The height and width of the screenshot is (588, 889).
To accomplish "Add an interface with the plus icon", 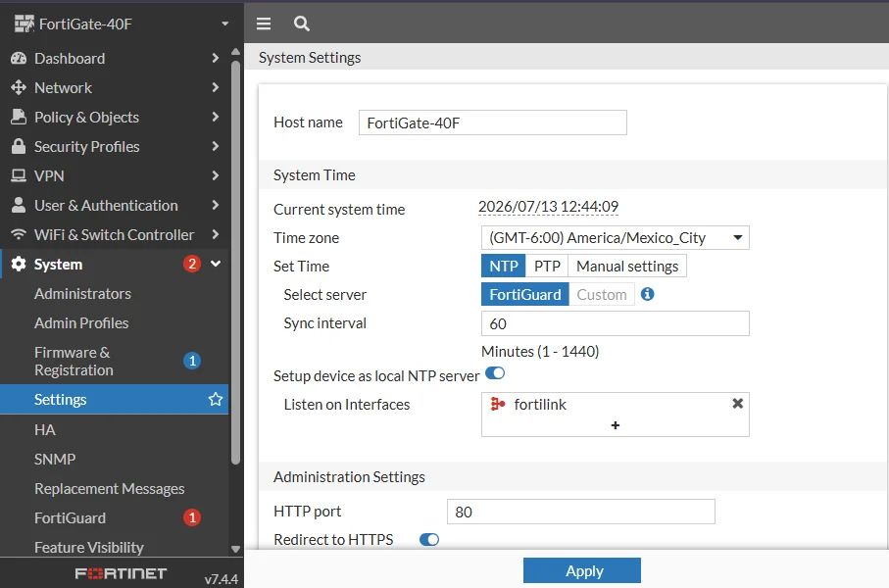I will 616,425.
